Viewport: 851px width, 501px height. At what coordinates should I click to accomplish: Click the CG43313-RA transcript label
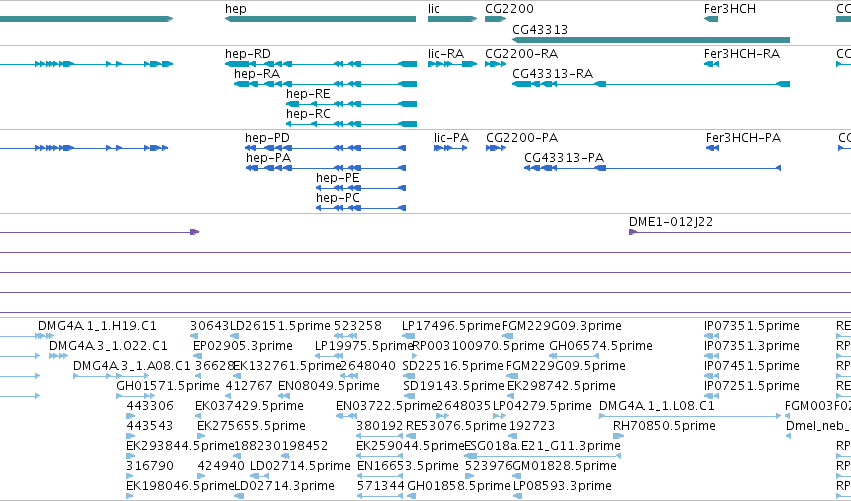tap(552, 74)
